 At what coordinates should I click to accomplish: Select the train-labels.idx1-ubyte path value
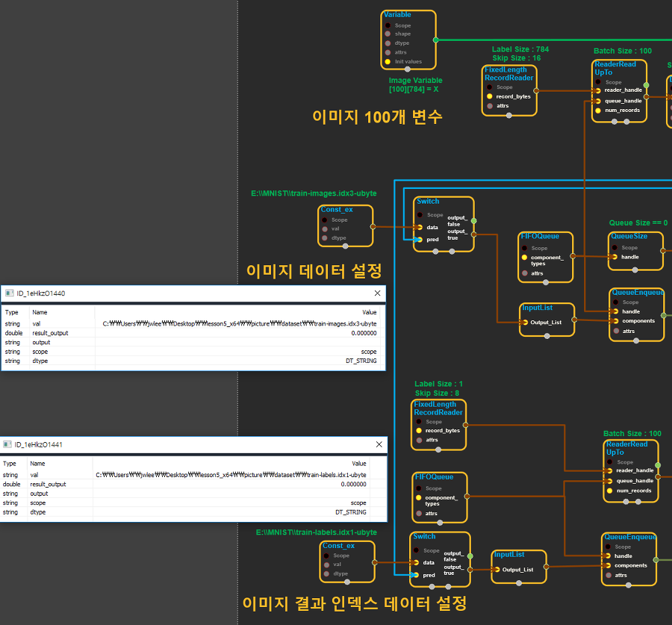coord(231,475)
